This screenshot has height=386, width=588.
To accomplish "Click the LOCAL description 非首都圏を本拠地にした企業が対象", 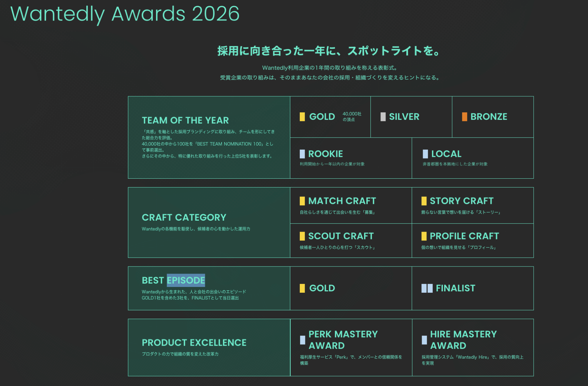I will [x=455, y=164].
